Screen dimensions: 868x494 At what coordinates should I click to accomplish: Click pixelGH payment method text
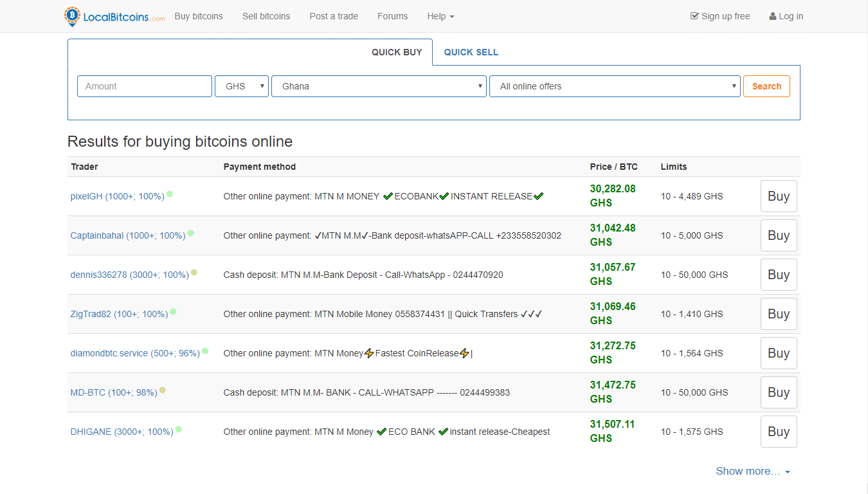tap(384, 196)
